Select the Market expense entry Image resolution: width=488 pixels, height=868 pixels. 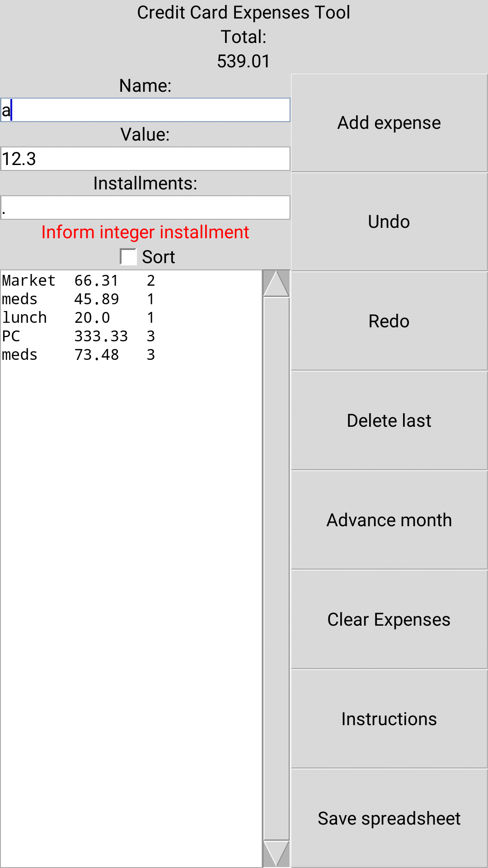(77, 280)
